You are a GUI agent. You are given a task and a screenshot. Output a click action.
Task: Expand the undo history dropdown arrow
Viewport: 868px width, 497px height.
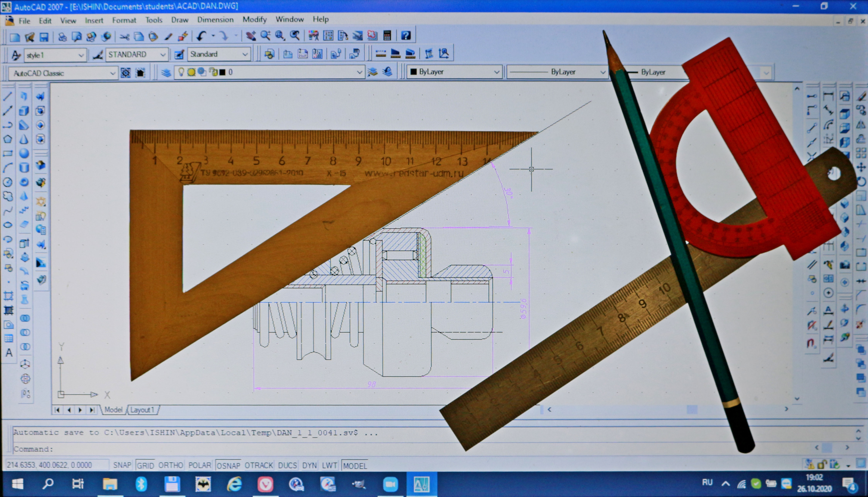pos(213,36)
